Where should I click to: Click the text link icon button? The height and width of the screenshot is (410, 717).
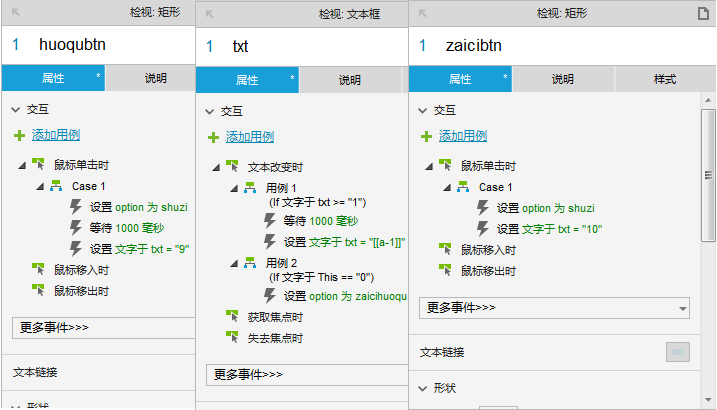(678, 352)
